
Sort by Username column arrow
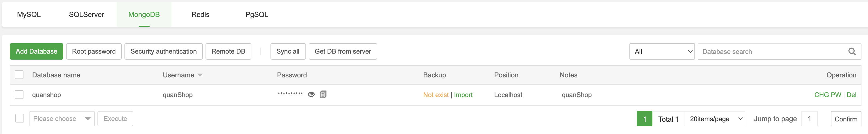pos(200,75)
